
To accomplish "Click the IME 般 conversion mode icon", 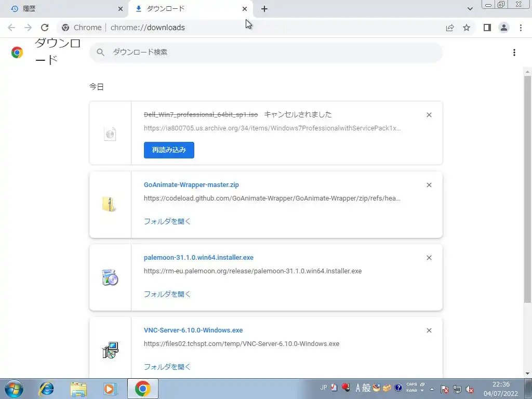I will pos(366,388).
